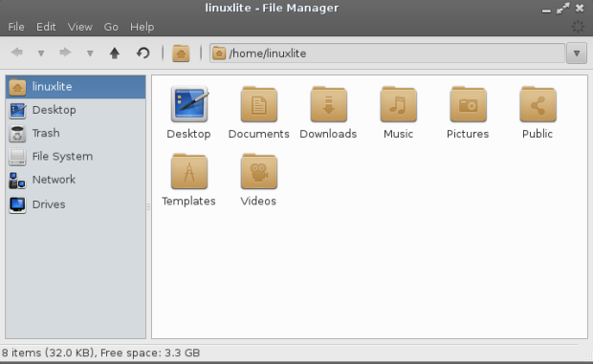
Task: Select linuxlite home in the sidebar
Action: [x=76, y=87]
